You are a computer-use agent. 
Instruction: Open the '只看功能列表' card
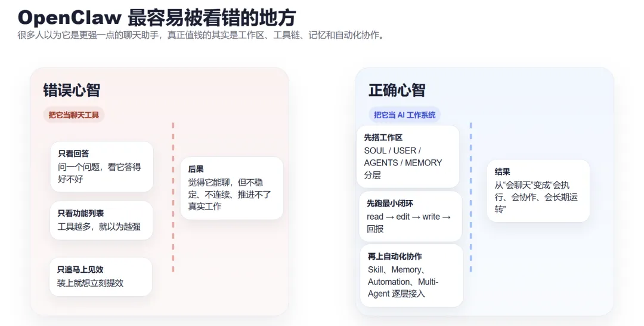click(101, 220)
